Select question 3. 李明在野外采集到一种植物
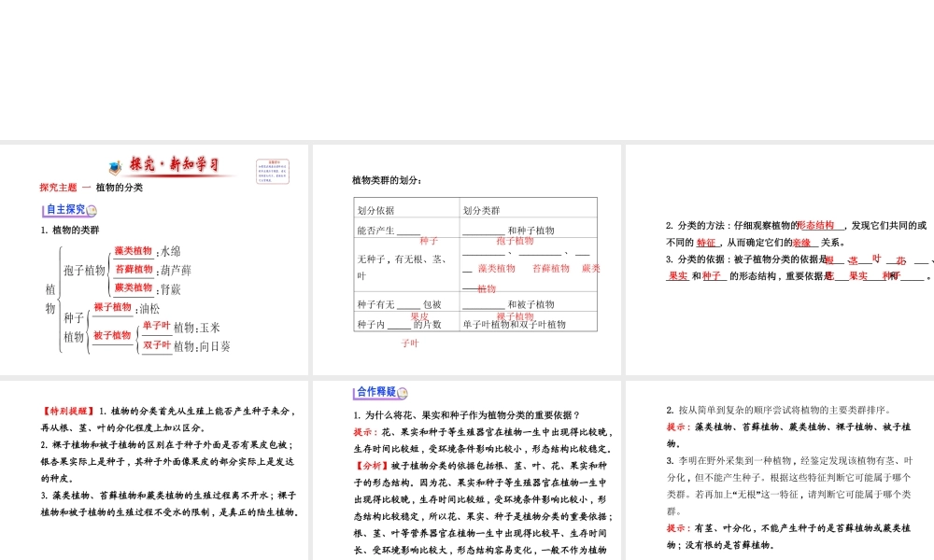Image resolution: width=934 pixels, height=560 pixels. click(789, 485)
